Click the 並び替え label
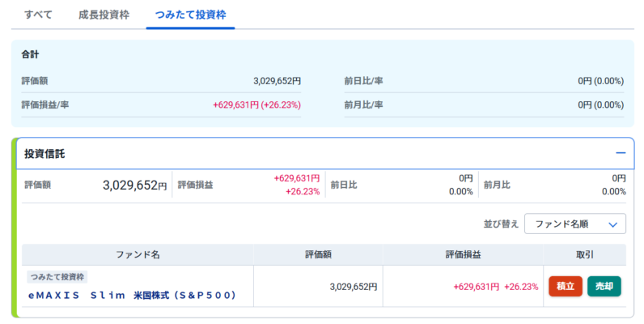Viewport: 644px width, 324px height. click(x=498, y=224)
